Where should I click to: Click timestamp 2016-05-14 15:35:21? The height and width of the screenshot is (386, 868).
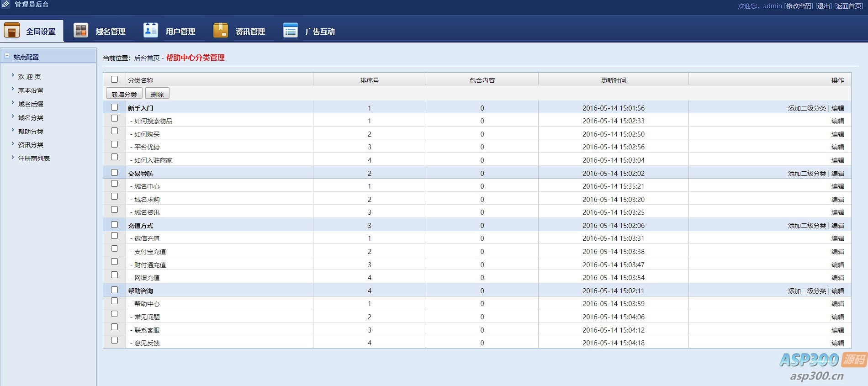(614, 186)
